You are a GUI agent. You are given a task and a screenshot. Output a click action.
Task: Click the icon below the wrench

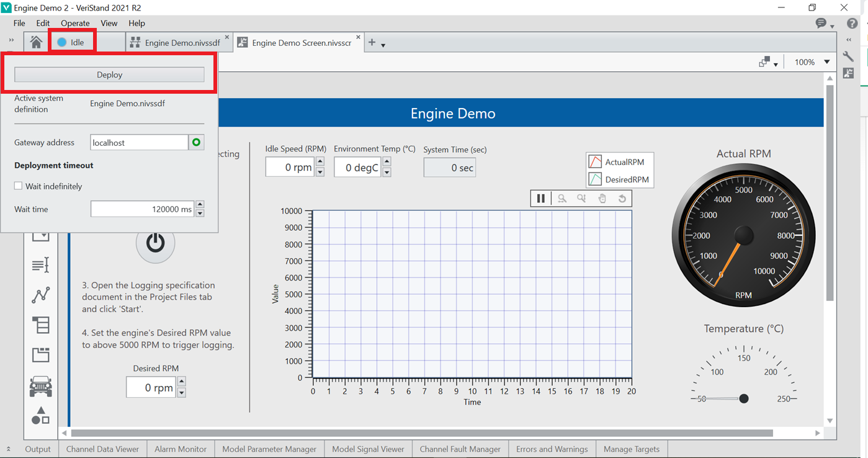[x=848, y=73]
